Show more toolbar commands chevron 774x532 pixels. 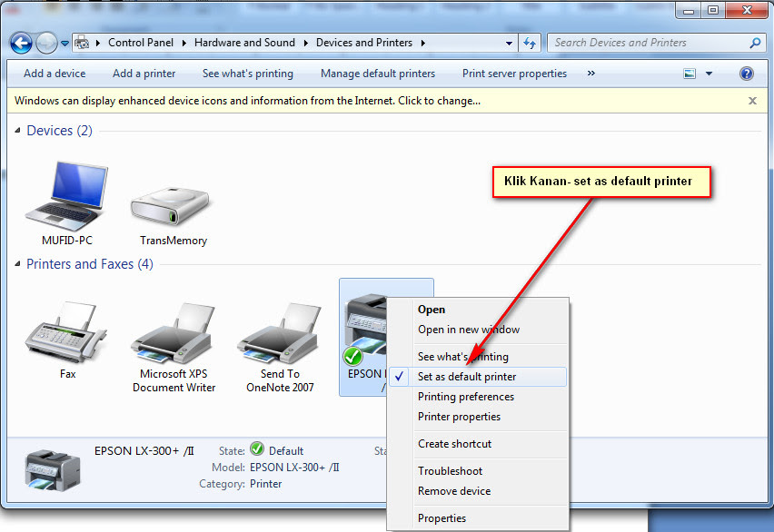590,73
